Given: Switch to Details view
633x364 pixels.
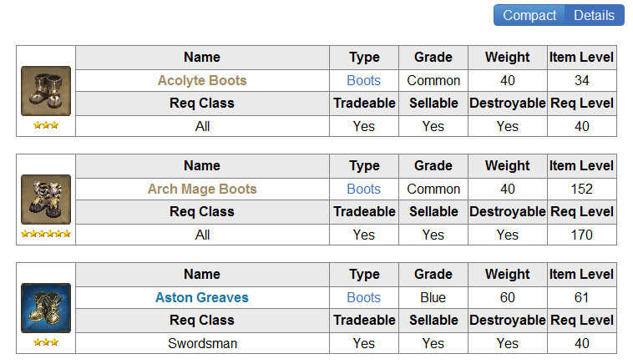Looking at the screenshot, I should (x=594, y=15).
